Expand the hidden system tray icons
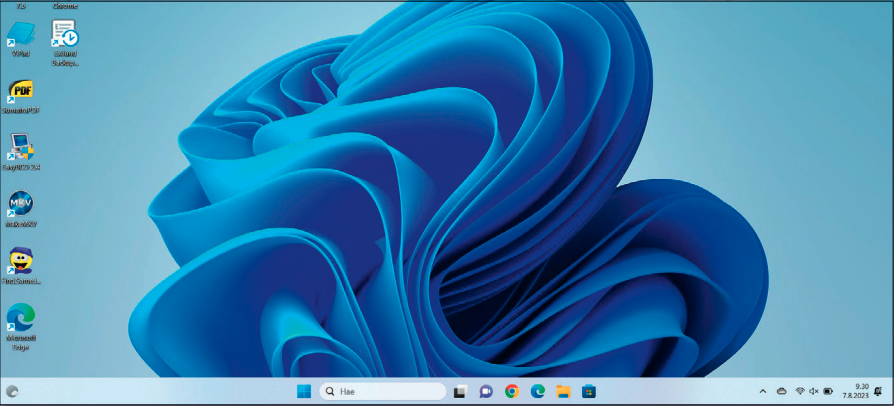Image resolution: width=894 pixels, height=406 pixels. (x=763, y=391)
